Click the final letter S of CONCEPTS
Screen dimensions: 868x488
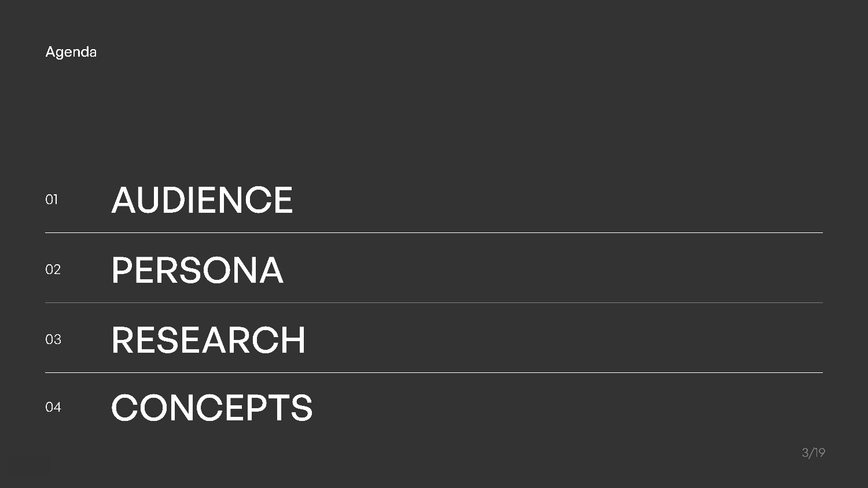(301, 408)
